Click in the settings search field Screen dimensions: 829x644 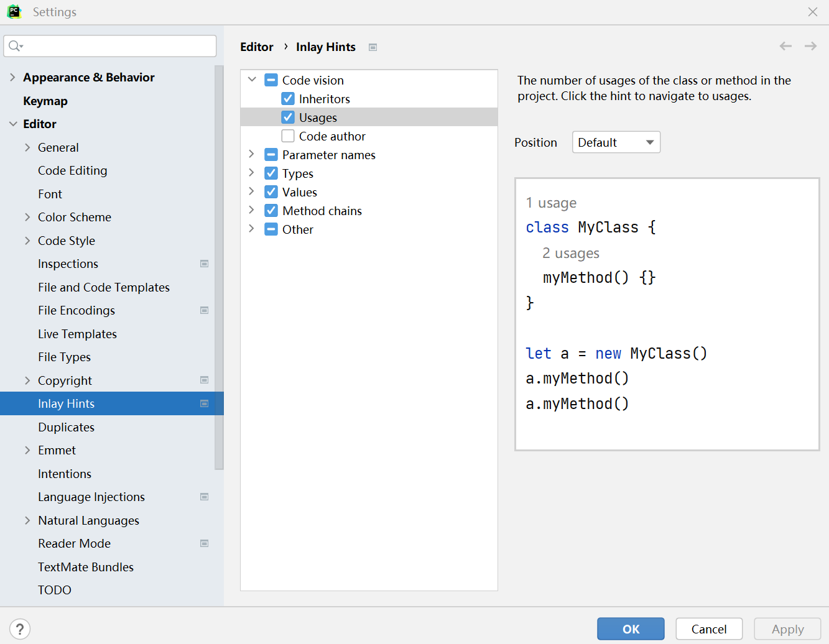click(110, 46)
